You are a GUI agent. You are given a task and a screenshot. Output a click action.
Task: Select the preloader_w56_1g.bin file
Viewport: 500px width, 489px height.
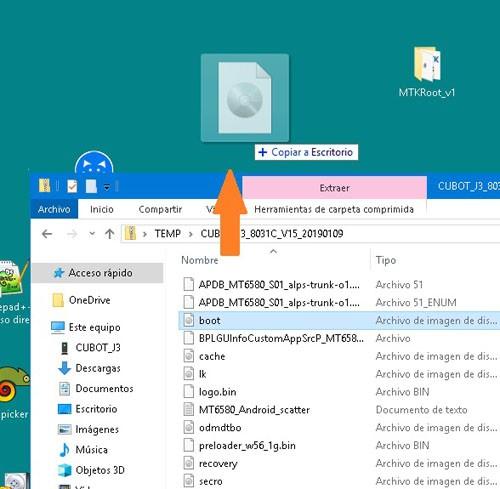pos(247,446)
